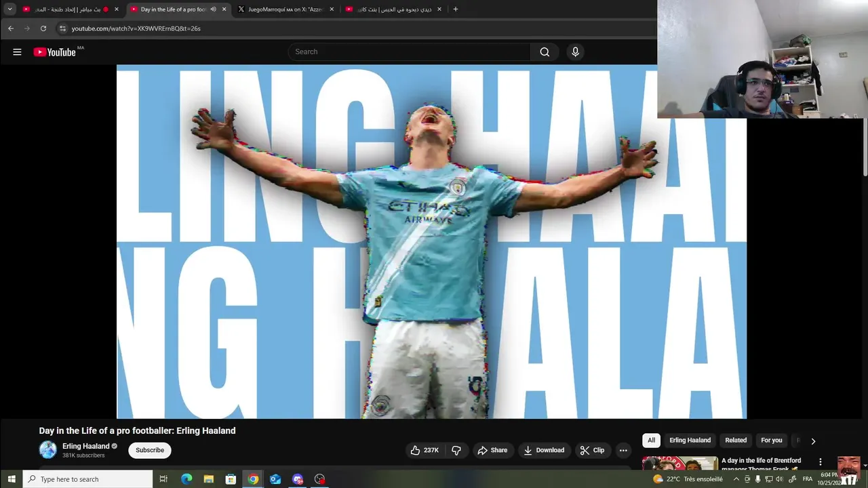Change FRA keyboard language indicator
Viewport: 868px width, 488px height.
point(807,479)
